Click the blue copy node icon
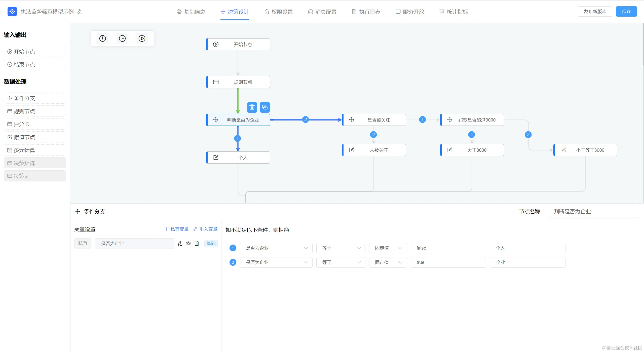 tap(264, 107)
